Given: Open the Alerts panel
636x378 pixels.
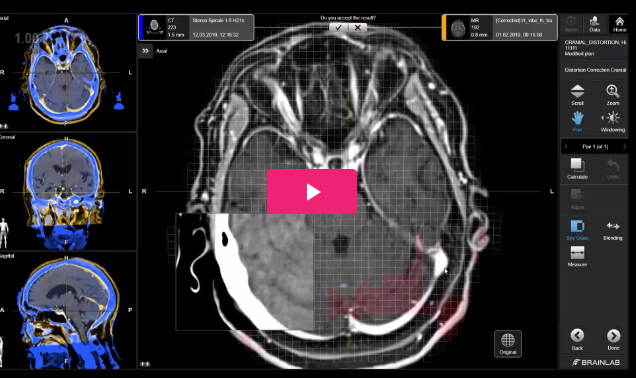Looking at the screenshot, I should (571, 24).
